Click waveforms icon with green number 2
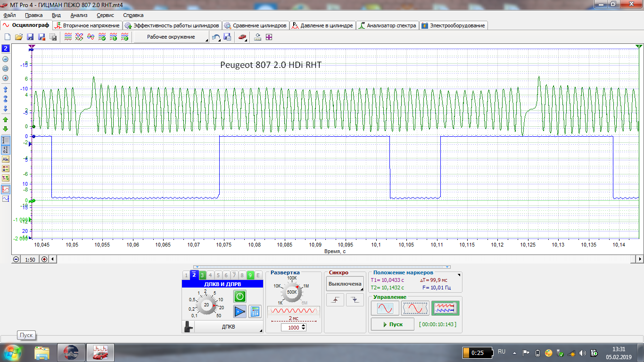The height and width of the screenshot is (362, 644). [125, 37]
